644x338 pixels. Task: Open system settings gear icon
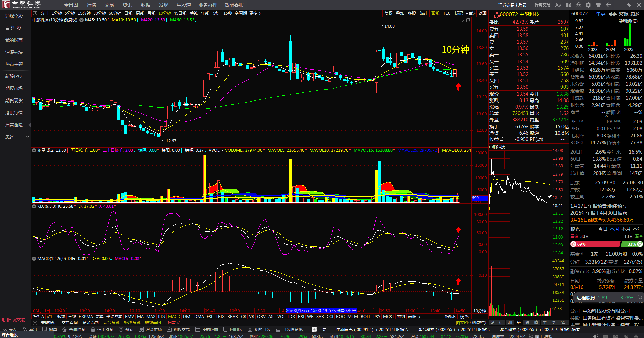point(588,5)
